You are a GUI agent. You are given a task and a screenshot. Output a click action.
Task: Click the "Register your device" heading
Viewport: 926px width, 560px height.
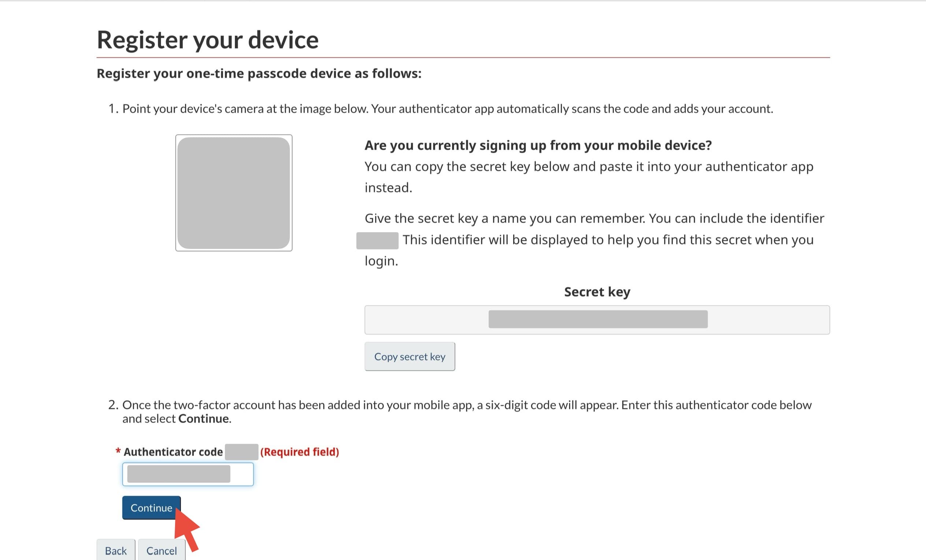coord(207,40)
